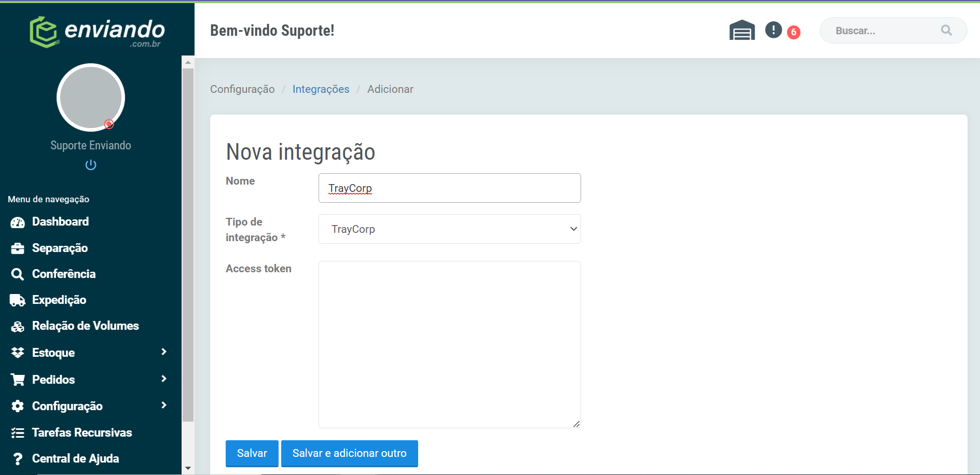Screen dimensions: 980x475
Task: Expand the Estoque submenu chevron
Action: click(x=164, y=352)
